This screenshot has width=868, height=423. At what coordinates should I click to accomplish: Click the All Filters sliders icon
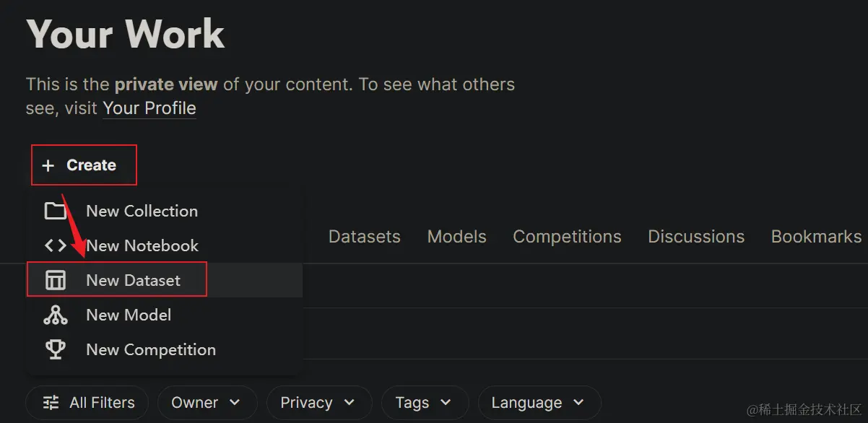(51, 403)
